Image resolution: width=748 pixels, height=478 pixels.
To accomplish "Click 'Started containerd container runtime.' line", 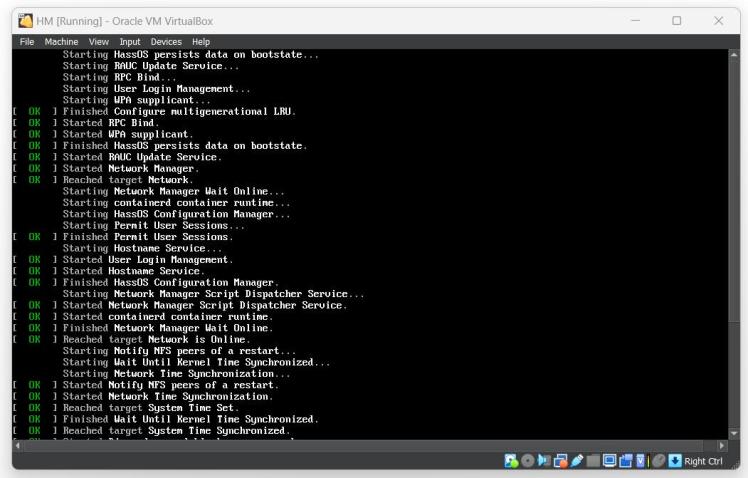I will [168, 317].
